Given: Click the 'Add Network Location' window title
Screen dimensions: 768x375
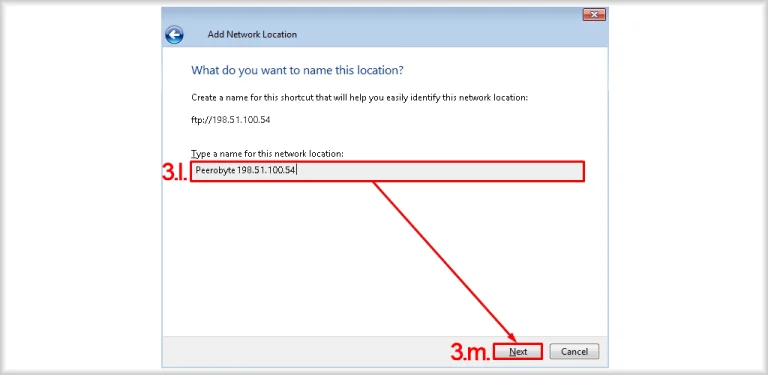Looking at the screenshot, I should pos(252,35).
